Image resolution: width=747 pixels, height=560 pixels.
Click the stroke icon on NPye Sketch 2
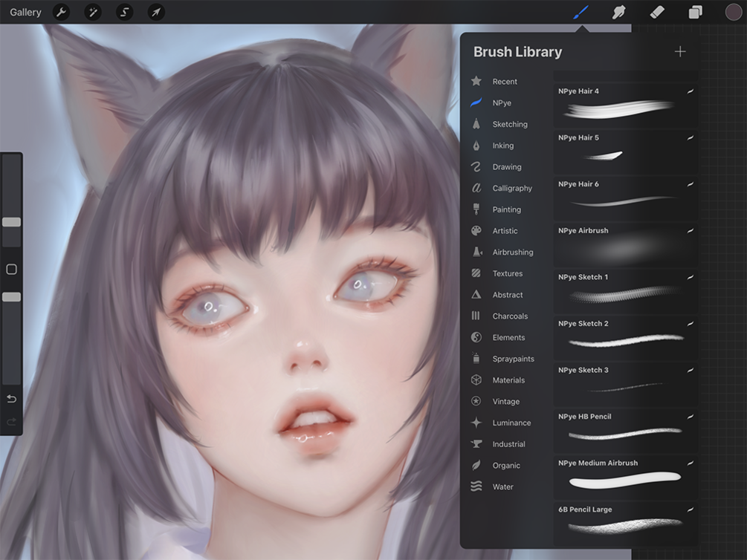pyautogui.click(x=690, y=324)
